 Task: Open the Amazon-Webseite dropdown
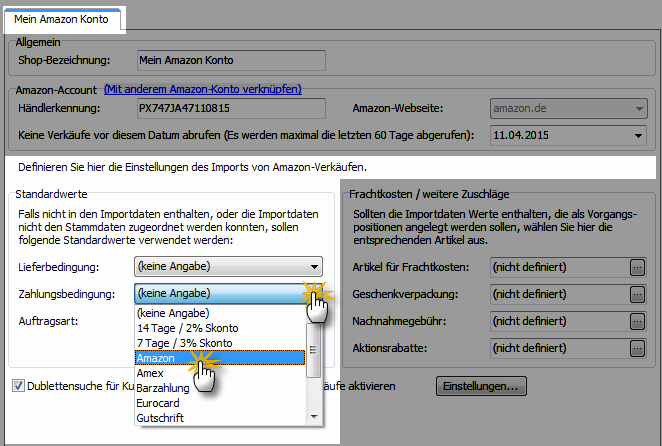[568, 108]
